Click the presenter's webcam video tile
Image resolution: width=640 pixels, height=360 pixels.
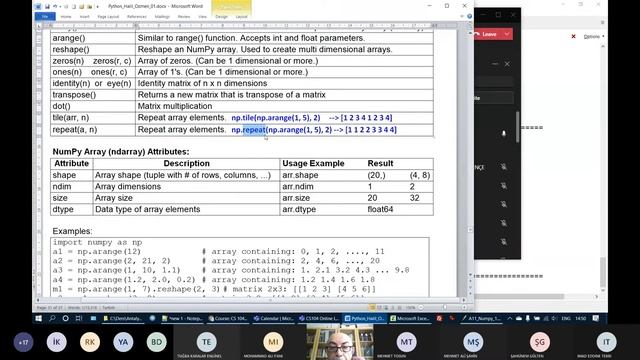point(340,342)
